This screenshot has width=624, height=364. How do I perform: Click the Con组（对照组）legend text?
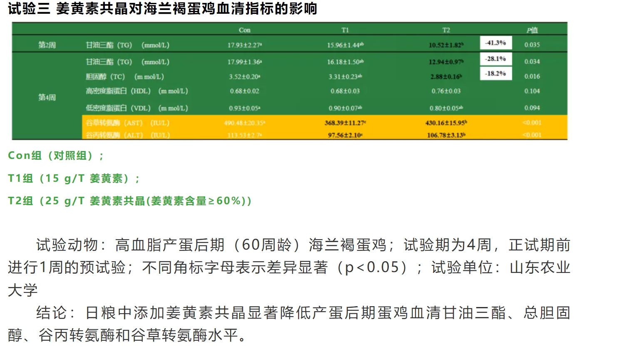56,156
